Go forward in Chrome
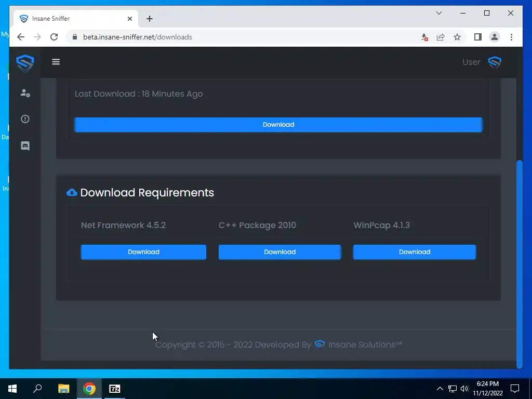 [x=37, y=37]
